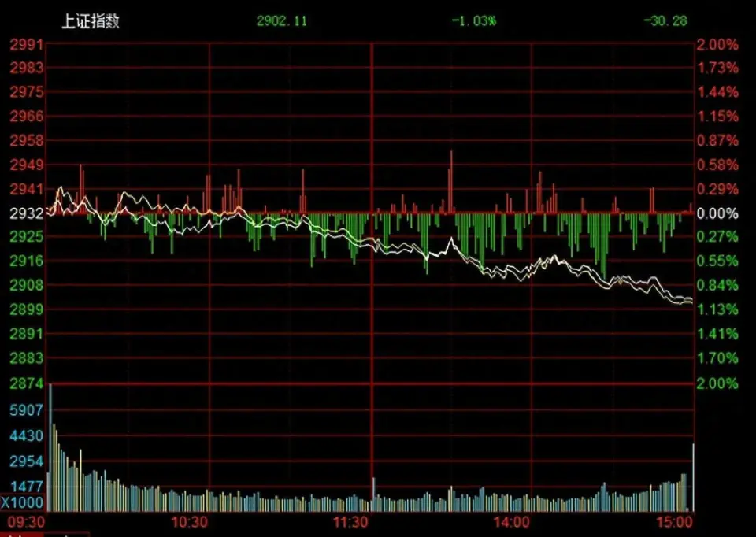This screenshot has height=537, width=756.
Task: Click the tall closing volume bar at 15:00
Action: point(693,476)
